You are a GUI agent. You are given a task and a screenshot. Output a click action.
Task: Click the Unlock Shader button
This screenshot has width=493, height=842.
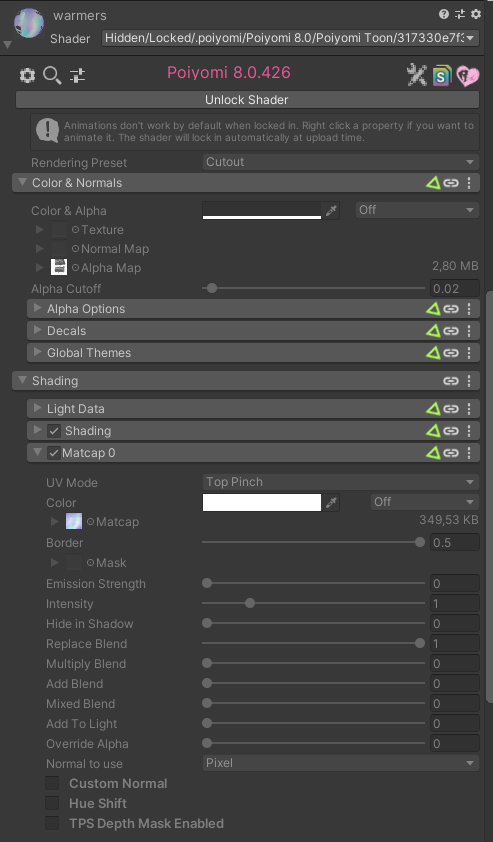pyautogui.click(x=247, y=100)
